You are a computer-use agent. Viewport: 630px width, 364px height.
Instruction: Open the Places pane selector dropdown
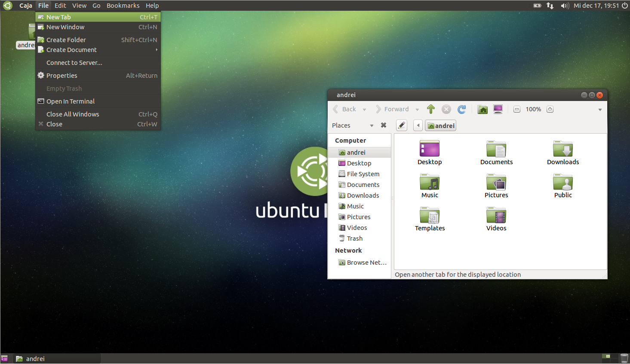(x=372, y=125)
